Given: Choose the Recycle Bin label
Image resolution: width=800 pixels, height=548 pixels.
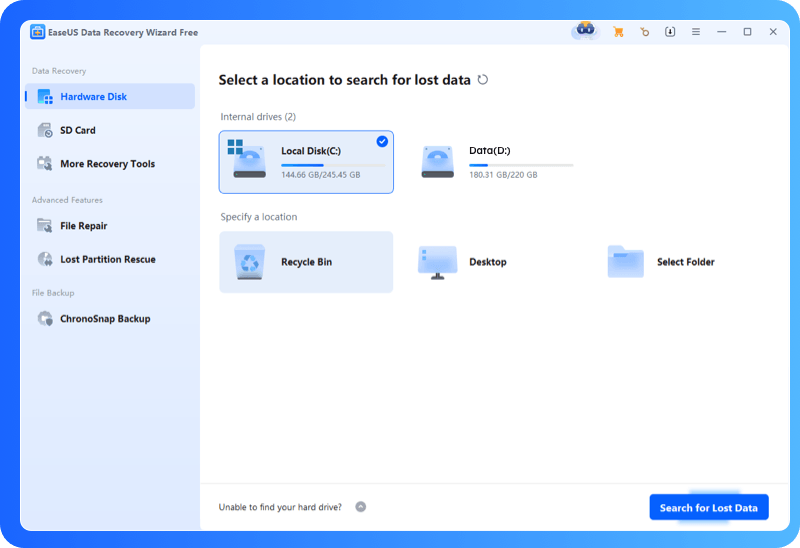Looking at the screenshot, I should click(x=306, y=262).
